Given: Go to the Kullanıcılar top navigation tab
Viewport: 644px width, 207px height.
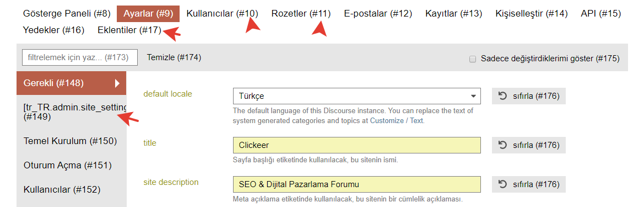Looking at the screenshot, I should [x=222, y=14].
